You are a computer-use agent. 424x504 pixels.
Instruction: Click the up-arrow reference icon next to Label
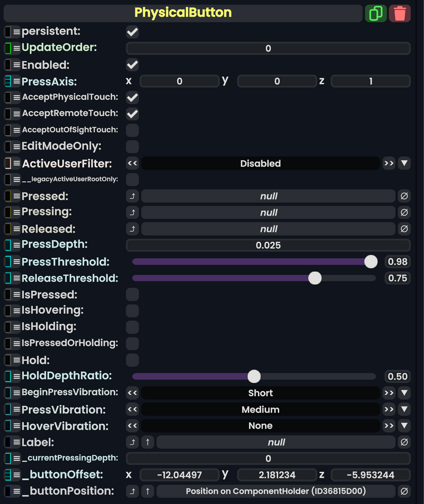[x=147, y=442]
